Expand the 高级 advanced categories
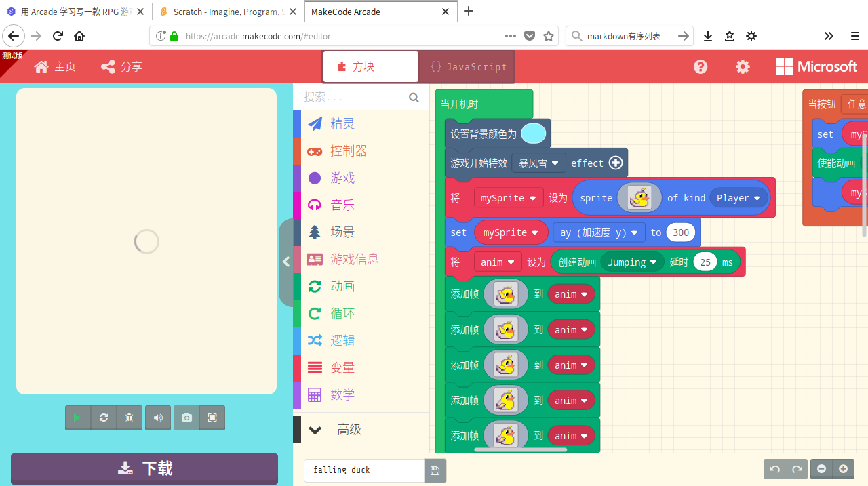The width and height of the screenshot is (868, 486). coord(361,430)
